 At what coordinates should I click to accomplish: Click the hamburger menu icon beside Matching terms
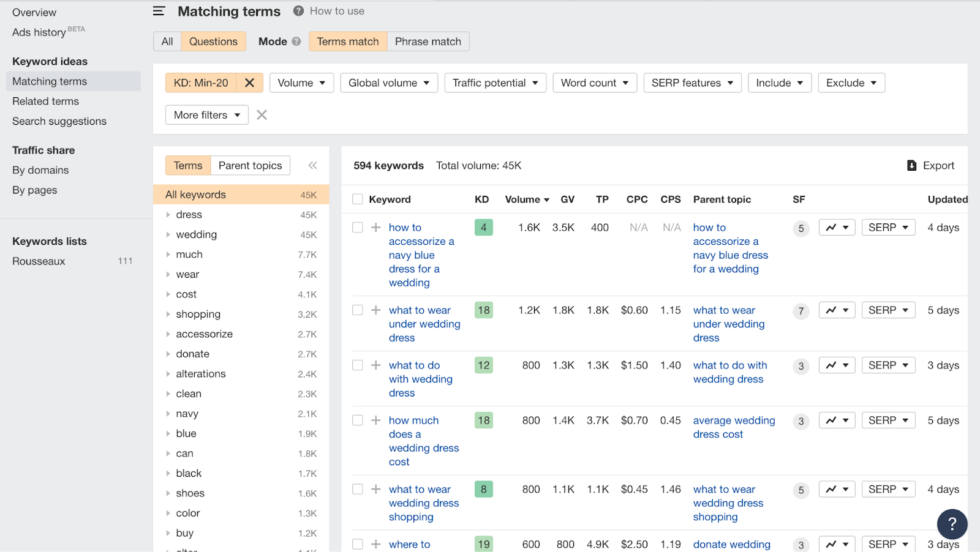159,11
